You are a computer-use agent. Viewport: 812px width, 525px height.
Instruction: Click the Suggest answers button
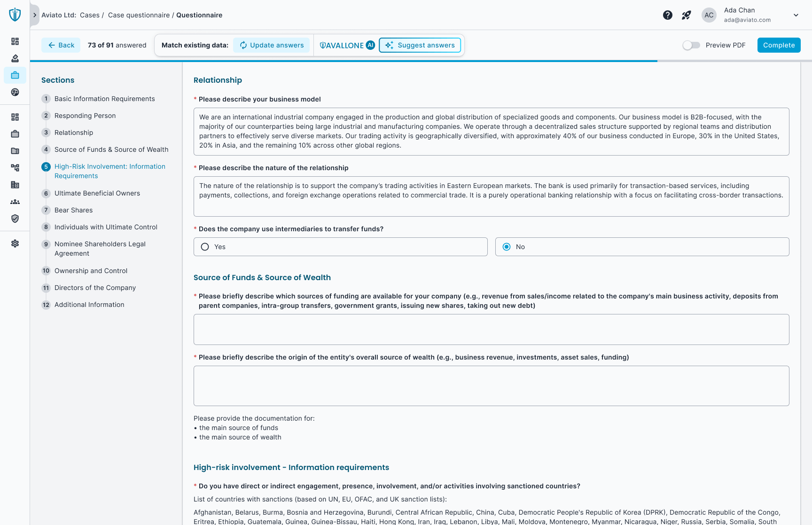pyautogui.click(x=420, y=45)
